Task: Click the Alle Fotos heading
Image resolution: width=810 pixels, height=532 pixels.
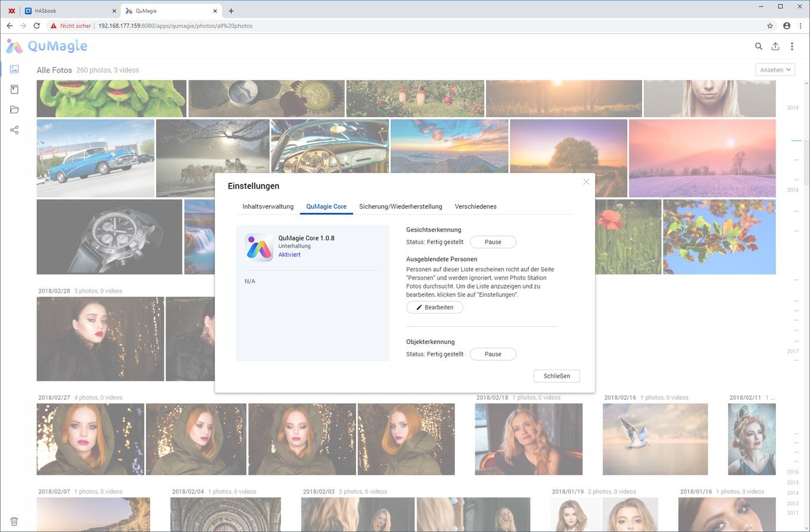Action: [54, 70]
